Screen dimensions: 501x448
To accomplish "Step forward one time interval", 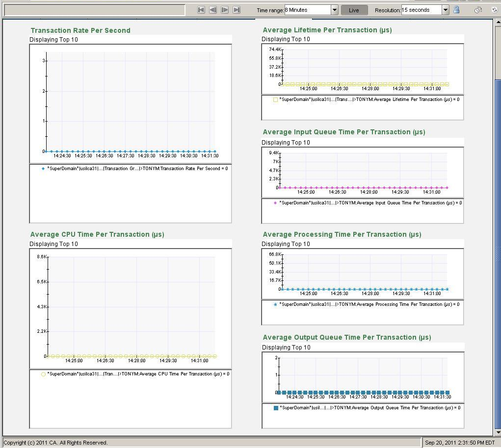I will [225, 10].
